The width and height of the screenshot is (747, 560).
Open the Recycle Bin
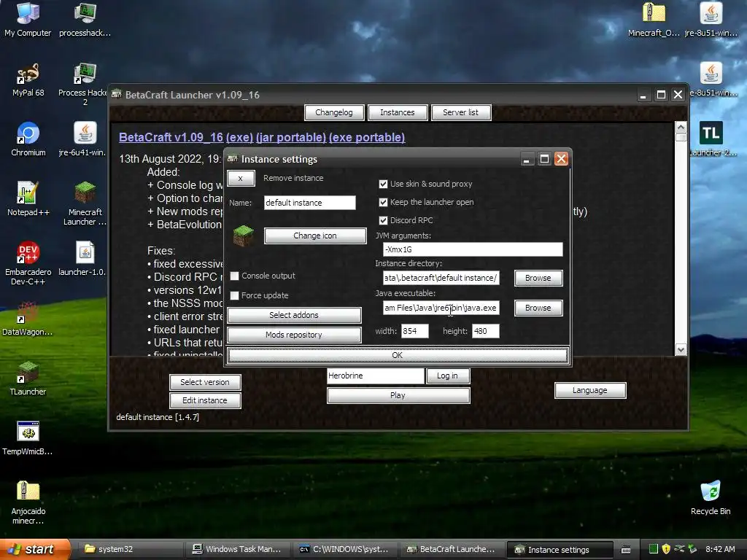tap(711, 497)
